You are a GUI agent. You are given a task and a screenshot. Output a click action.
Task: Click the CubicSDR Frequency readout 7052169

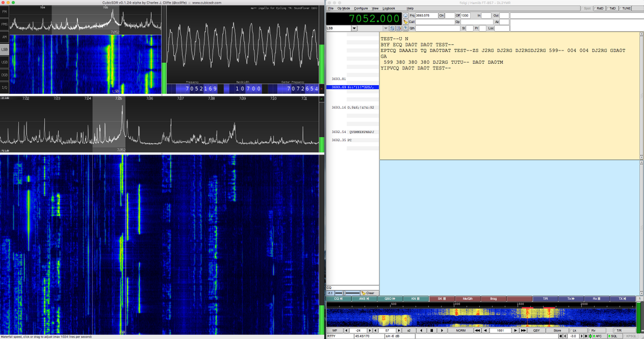point(193,89)
